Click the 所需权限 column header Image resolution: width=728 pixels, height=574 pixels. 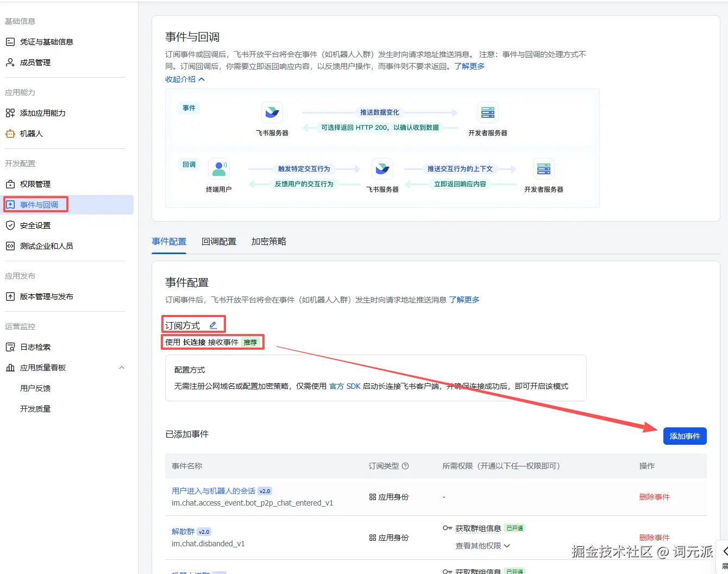pyautogui.click(x=501, y=466)
